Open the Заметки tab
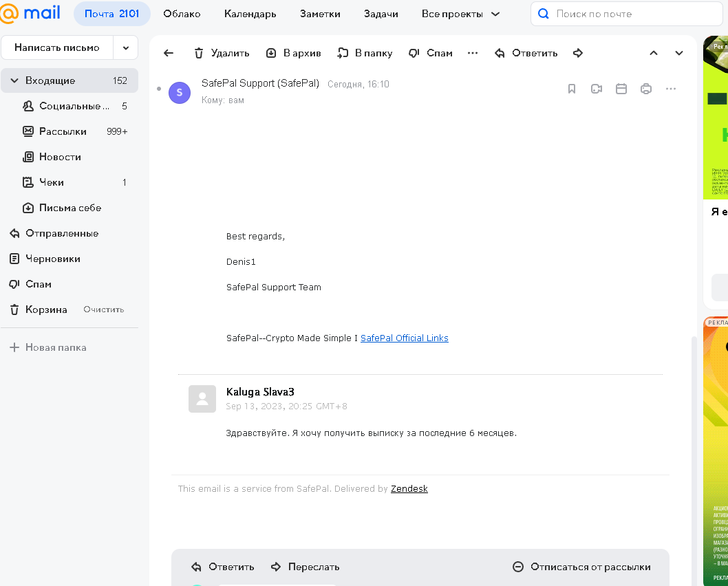Viewport: 728px width, 586px height. point(320,14)
